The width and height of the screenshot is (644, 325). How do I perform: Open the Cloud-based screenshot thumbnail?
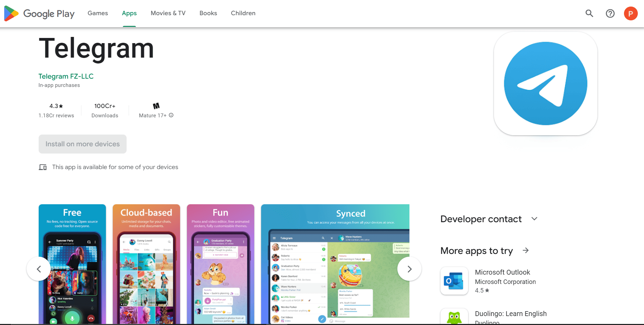(x=146, y=264)
